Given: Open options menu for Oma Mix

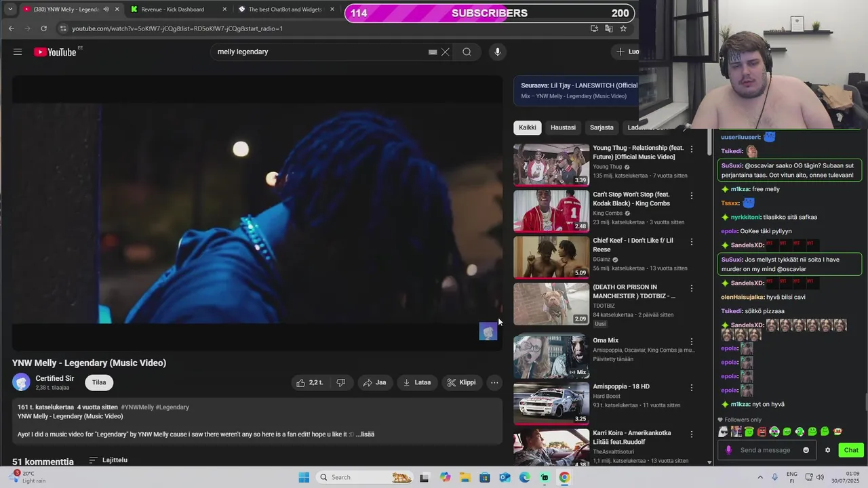Looking at the screenshot, I should click(x=692, y=342).
